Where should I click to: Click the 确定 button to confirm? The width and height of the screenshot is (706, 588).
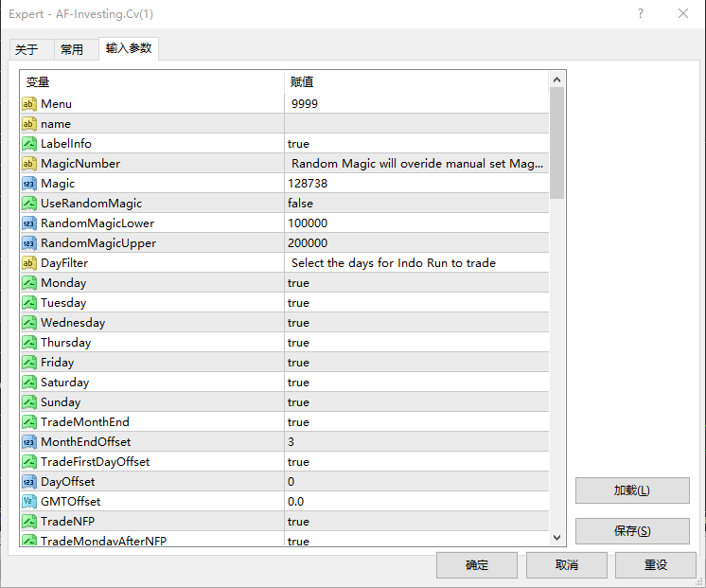pyautogui.click(x=477, y=565)
